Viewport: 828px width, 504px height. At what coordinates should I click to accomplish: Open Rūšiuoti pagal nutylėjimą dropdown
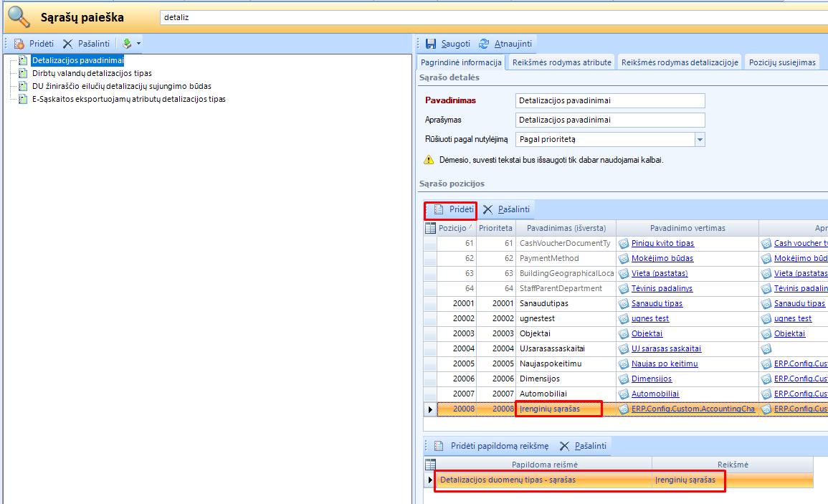coord(700,140)
